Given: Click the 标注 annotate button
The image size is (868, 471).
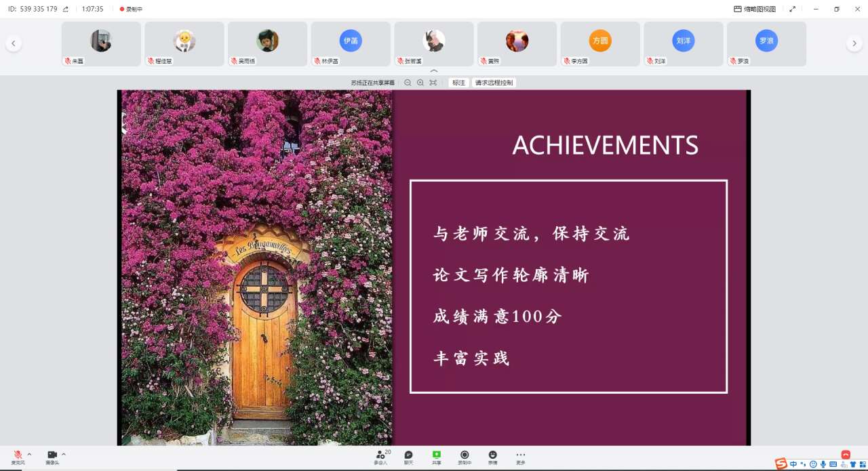Looking at the screenshot, I should [x=459, y=83].
